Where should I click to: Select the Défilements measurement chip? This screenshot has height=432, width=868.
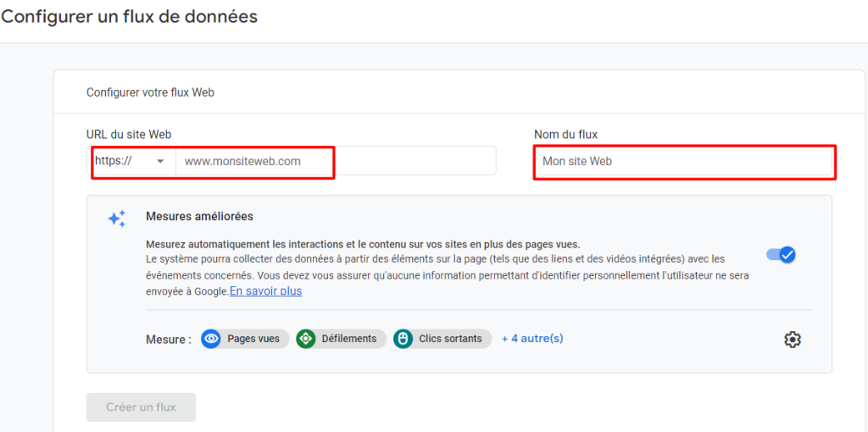tap(341, 339)
